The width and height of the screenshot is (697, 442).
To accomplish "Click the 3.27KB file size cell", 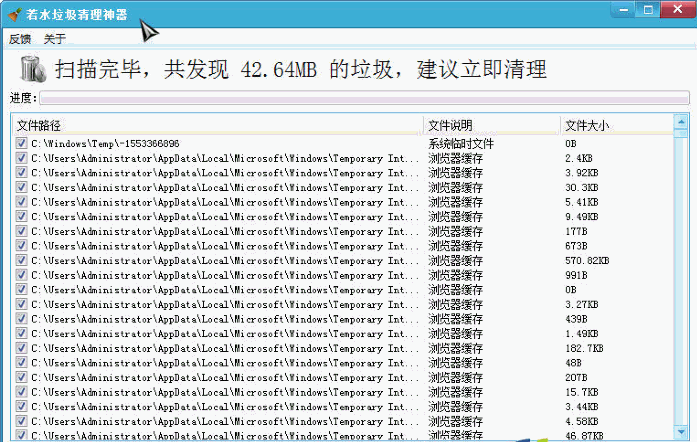I will pyautogui.click(x=581, y=305).
